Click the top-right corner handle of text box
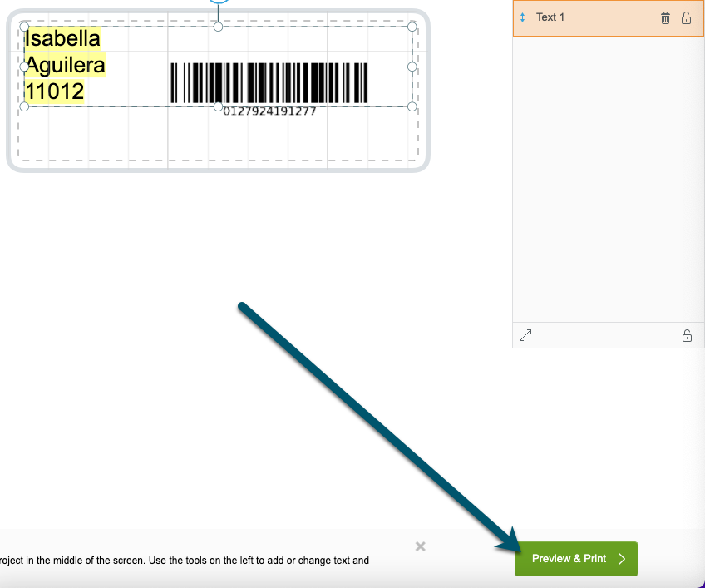705x588 pixels. tap(412, 27)
